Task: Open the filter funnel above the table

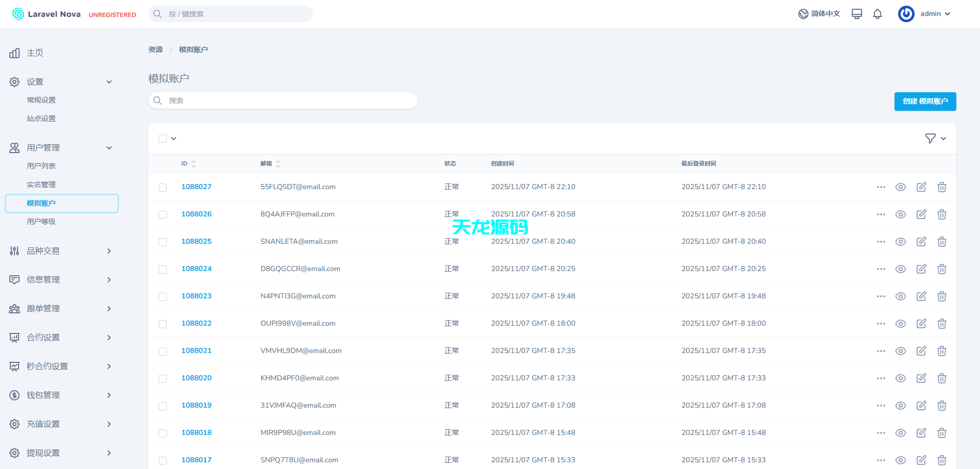Action: (x=931, y=138)
